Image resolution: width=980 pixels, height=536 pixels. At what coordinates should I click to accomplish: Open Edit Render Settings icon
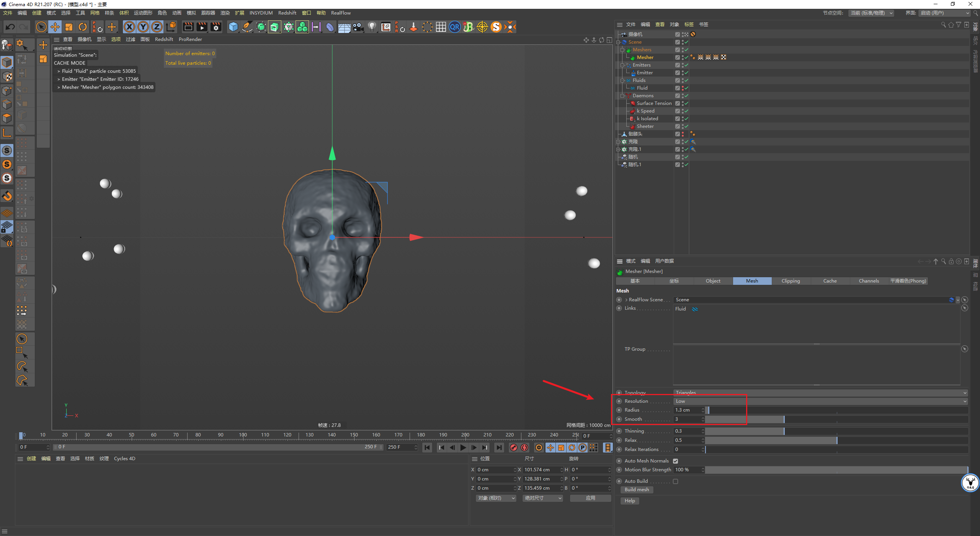(216, 27)
